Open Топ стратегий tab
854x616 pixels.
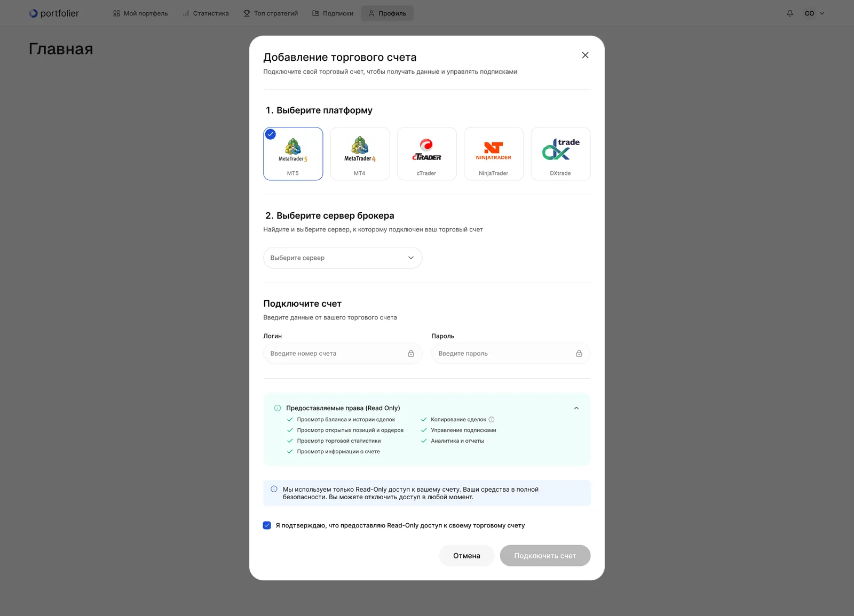(271, 13)
